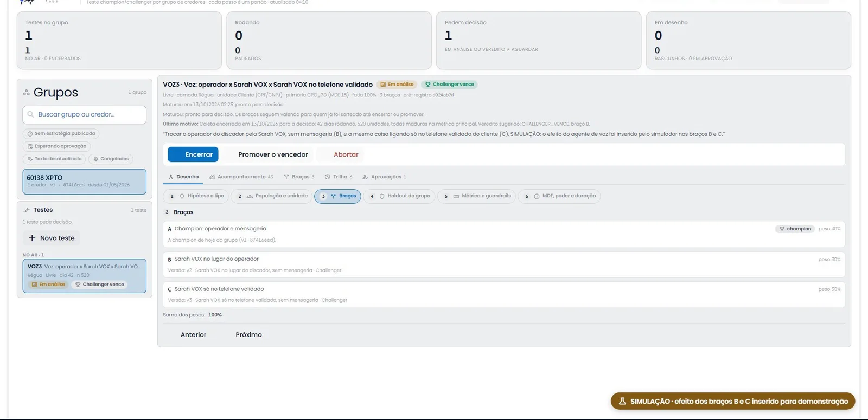Click the Testes no grupo summary card

(x=119, y=41)
